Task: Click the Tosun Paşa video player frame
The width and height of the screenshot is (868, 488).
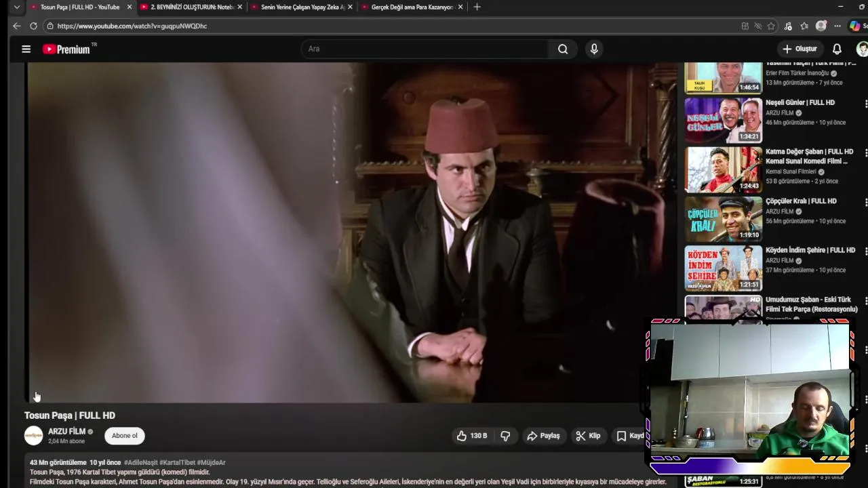Action: click(352, 232)
